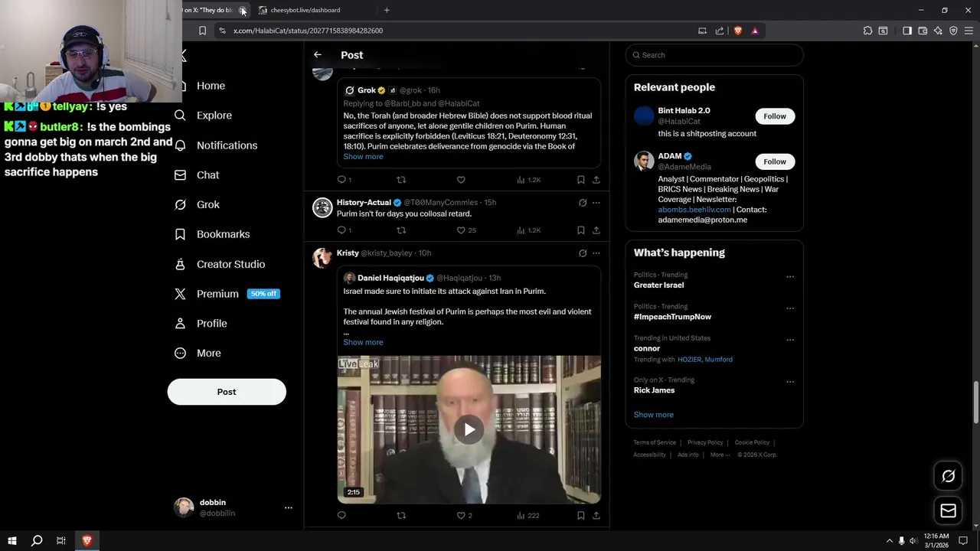Image resolution: width=980 pixels, height=551 pixels.
Task: Share History-Actual's post
Action: click(596, 230)
